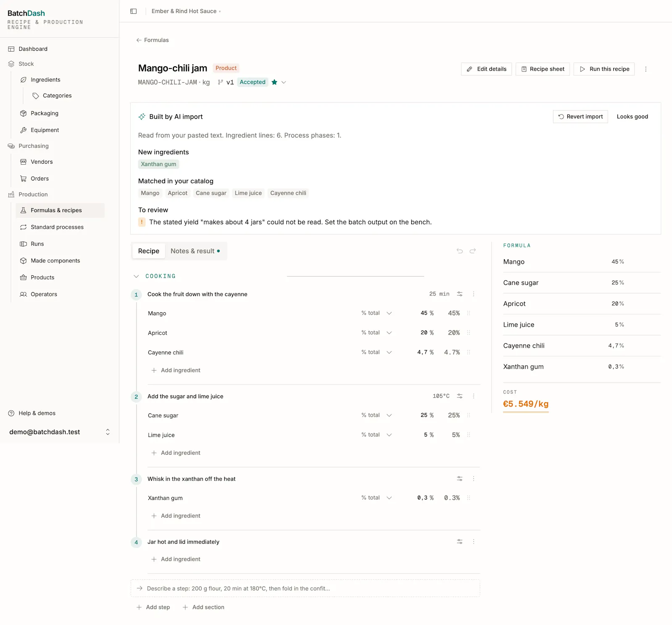Viewport: 672px width, 625px height.
Task: Open the Xanthan gum unit dropdown
Action: tap(377, 498)
